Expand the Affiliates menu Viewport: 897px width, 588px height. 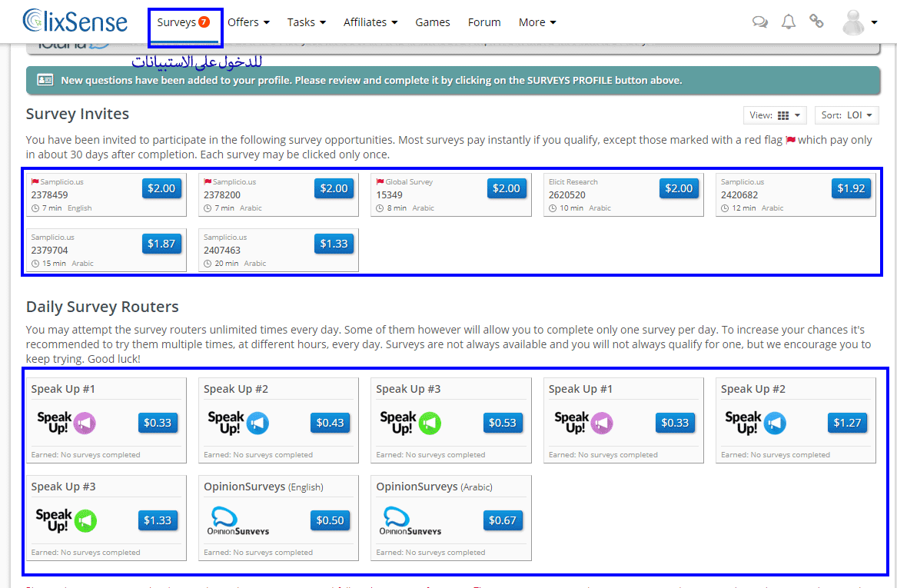click(370, 22)
